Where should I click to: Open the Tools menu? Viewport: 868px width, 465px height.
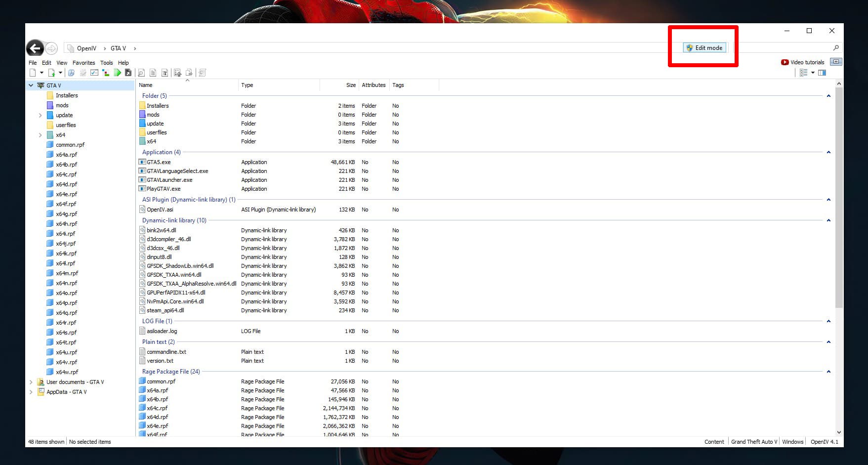coord(106,63)
